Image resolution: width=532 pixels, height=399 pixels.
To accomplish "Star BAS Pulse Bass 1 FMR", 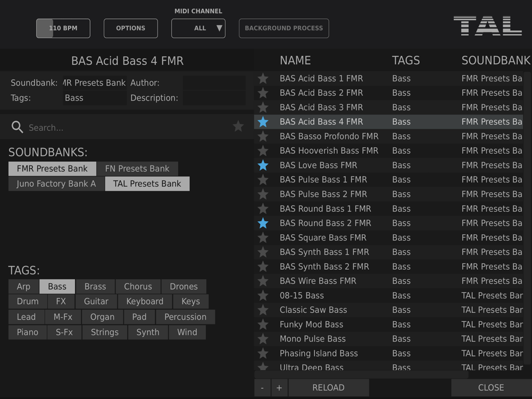I will point(263,179).
